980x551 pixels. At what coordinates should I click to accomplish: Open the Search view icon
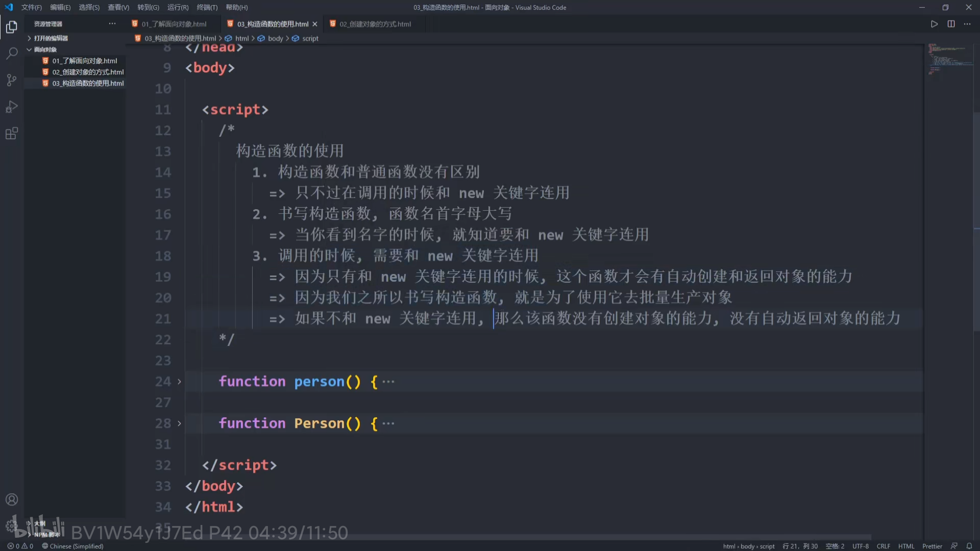pos(11,53)
